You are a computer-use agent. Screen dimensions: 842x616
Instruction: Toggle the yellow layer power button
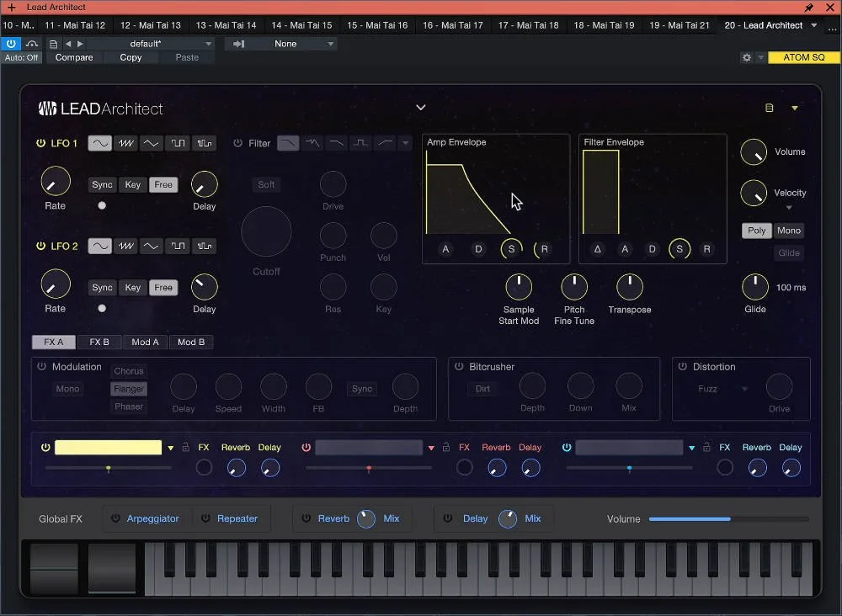click(45, 447)
